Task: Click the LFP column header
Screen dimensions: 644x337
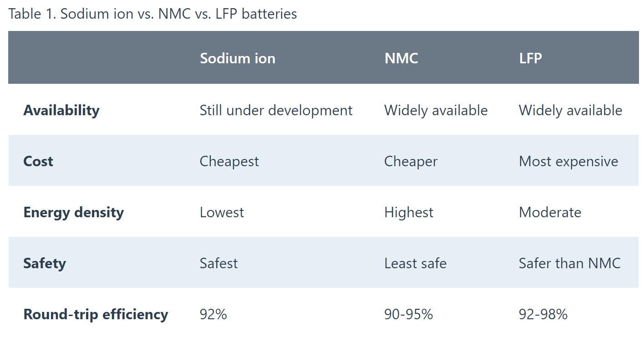Action: point(530,58)
